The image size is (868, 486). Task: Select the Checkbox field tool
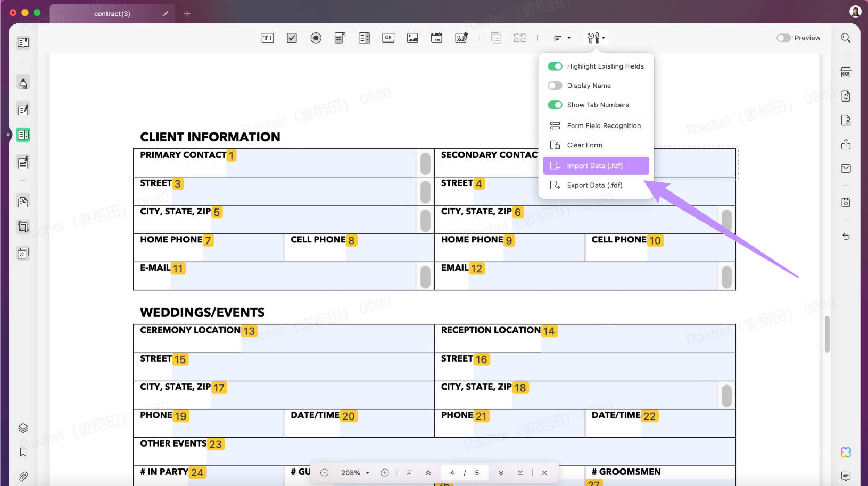[292, 38]
